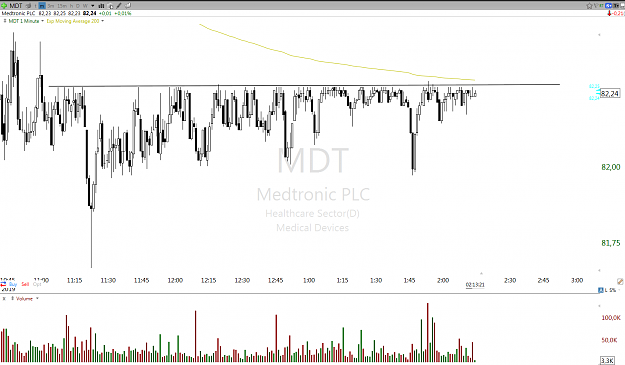Open the dark icon dropdown at top right
625x365 pixels.
click(616, 6)
